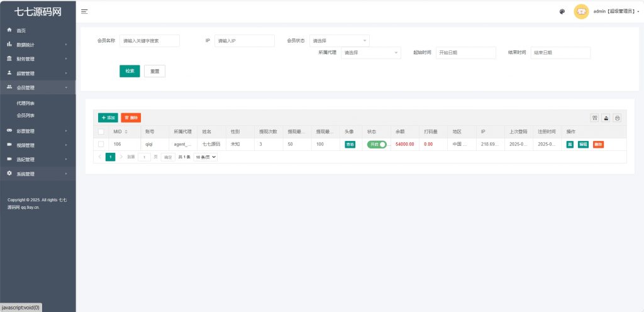644x312 pixels.
Task: Click the 上次登陆 column header
Action: tap(518, 131)
